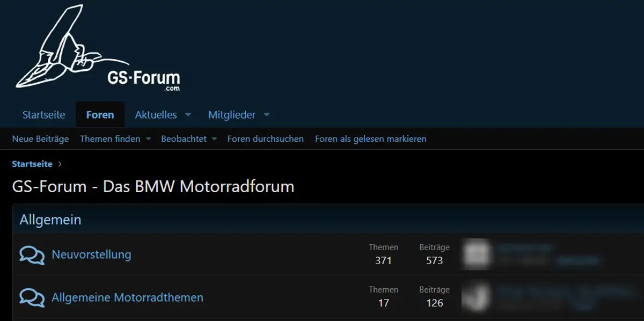
Task: Click the blurred avatar in Motorradthemen row
Action: pos(476,297)
